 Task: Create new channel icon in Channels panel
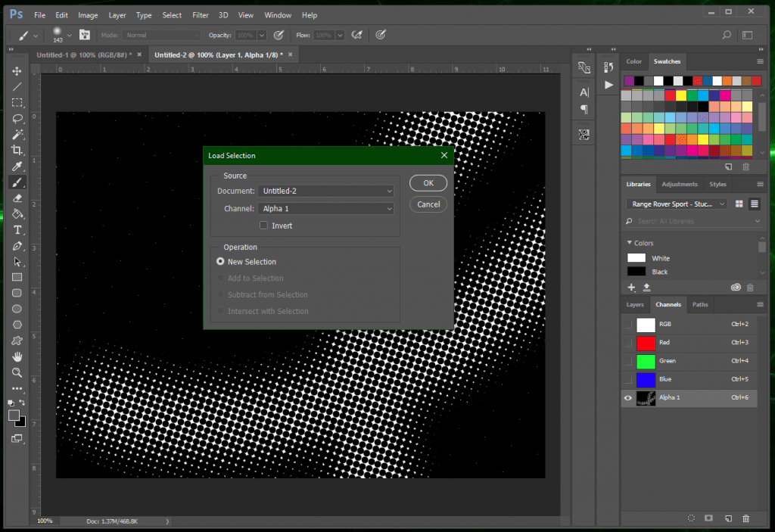click(x=728, y=518)
